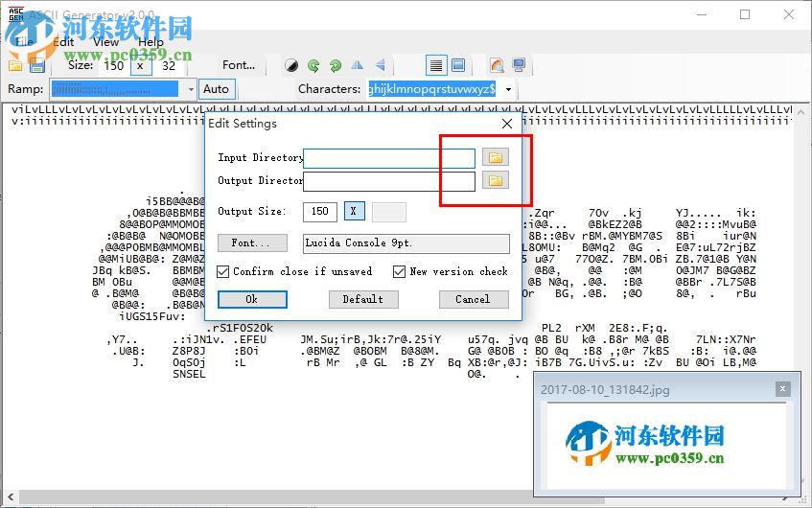Viewport: 812px width, 508px height.
Task: Click the image preview magnifier icon
Action: click(497, 65)
